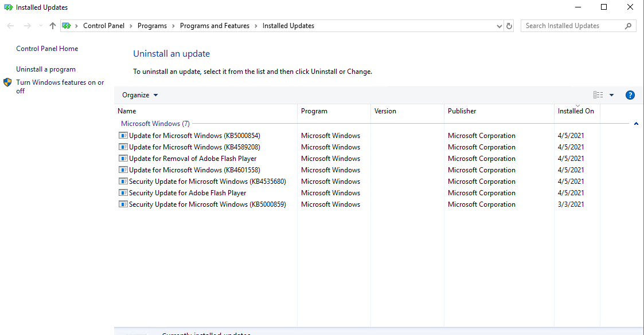644x335 pixels.
Task: Sort by the Program column header
Action: pyautogui.click(x=334, y=111)
